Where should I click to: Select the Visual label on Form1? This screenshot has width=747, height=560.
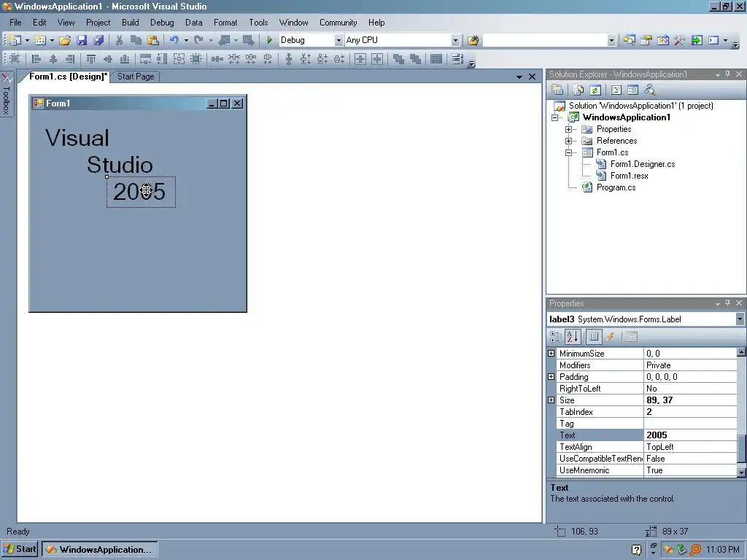tap(77, 138)
